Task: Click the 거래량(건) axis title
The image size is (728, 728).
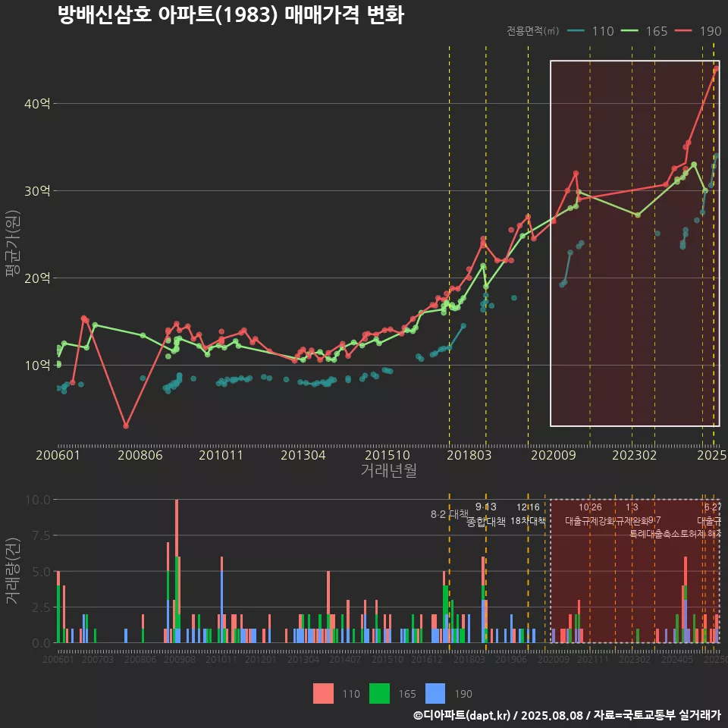Action: (x=13, y=571)
